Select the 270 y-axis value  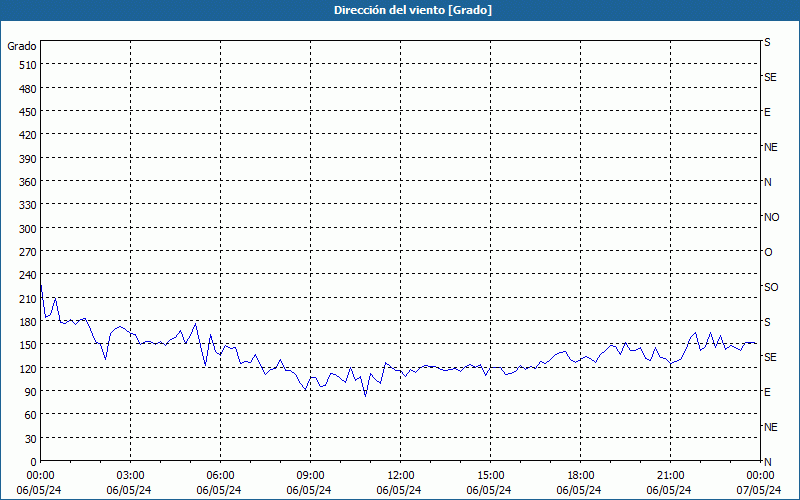28,252
